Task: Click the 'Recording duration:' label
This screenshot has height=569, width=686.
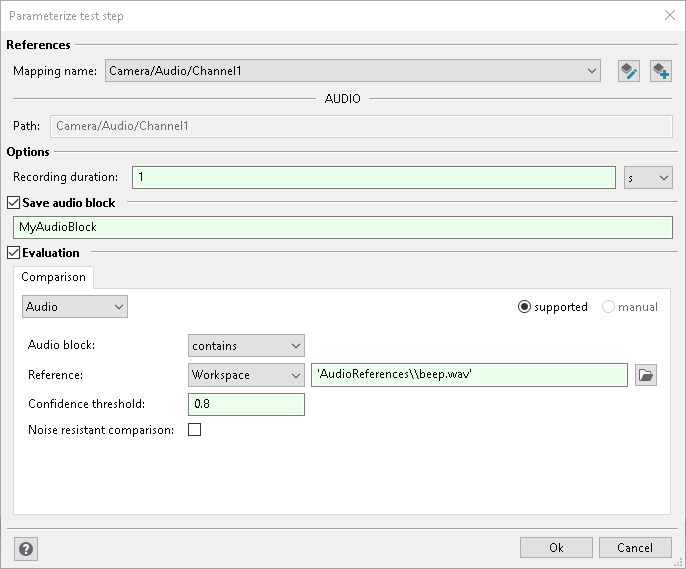Action: (65, 177)
